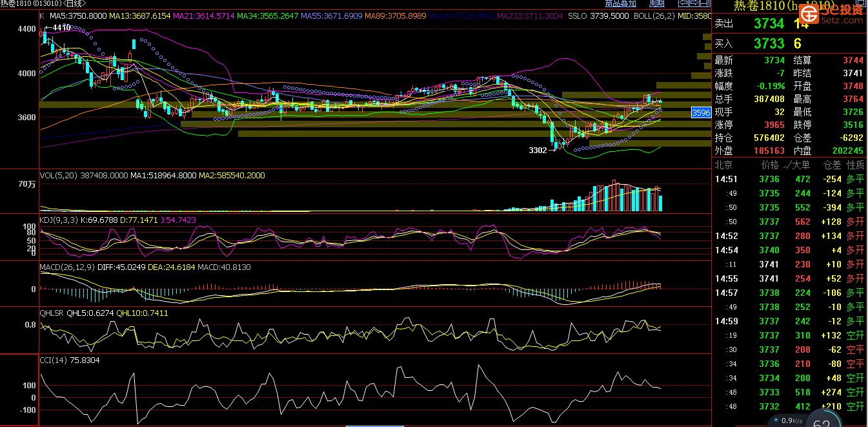The image size is (868, 427).
Task: Click the split-window icon beside the arrows
Action: pos(705,3)
